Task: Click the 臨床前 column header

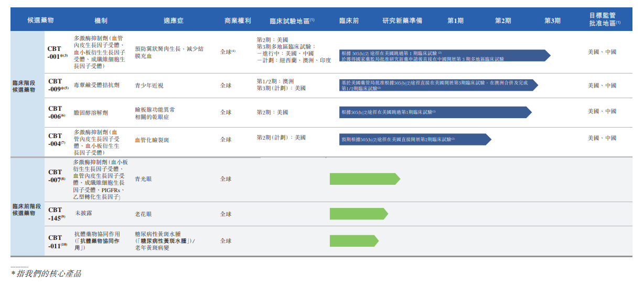Action: 349,20
